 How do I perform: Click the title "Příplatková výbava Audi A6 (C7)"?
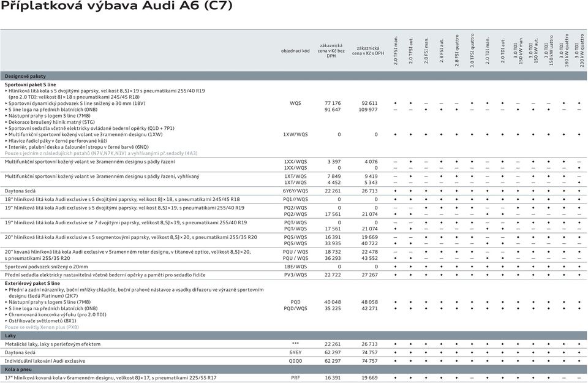tap(116, 6)
